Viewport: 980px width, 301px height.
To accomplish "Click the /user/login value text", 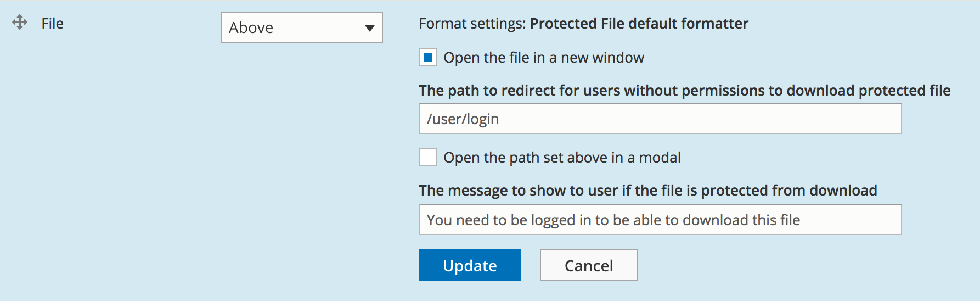I will [463, 119].
